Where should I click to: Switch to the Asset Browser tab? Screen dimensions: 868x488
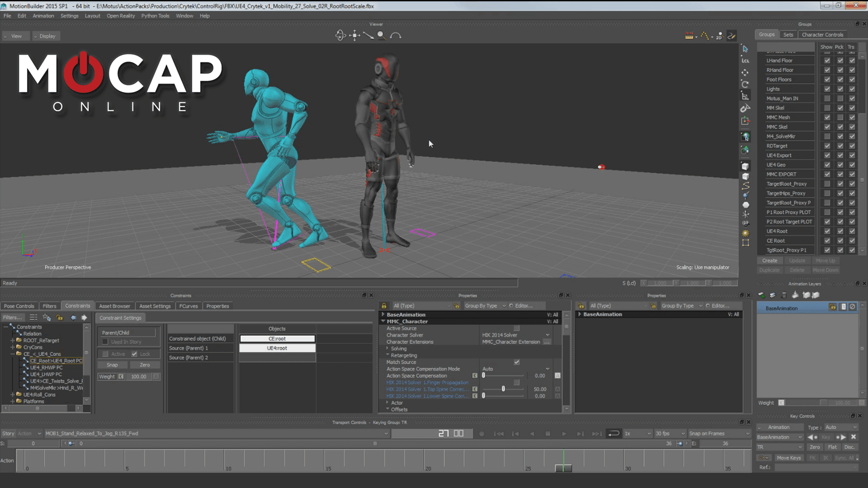click(114, 306)
